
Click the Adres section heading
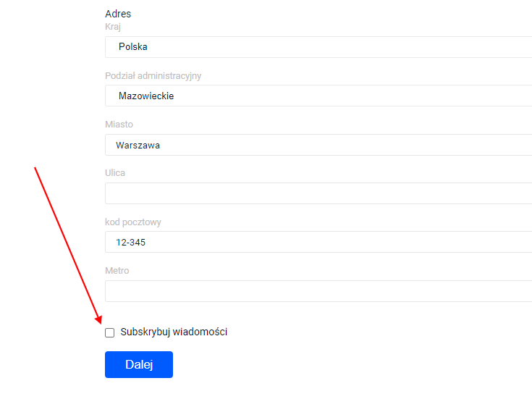pyautogui.click(x=118, y=14)
